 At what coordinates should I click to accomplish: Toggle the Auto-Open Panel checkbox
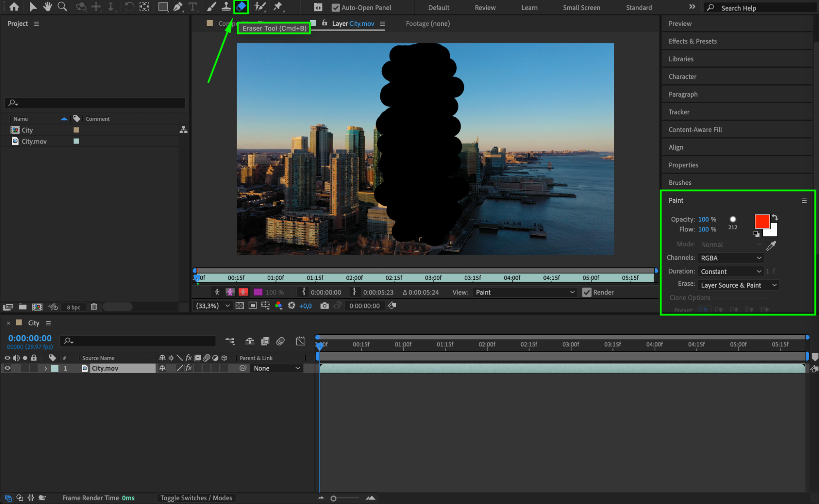336,7
